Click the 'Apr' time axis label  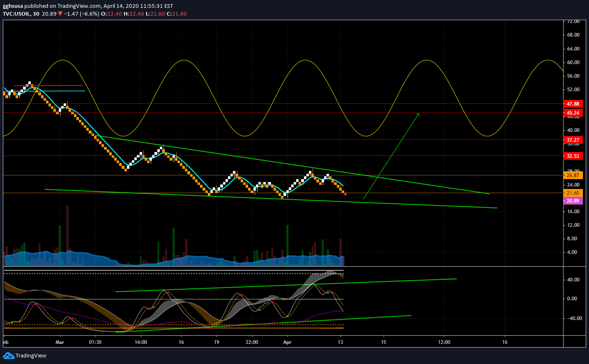click(288, 342)
